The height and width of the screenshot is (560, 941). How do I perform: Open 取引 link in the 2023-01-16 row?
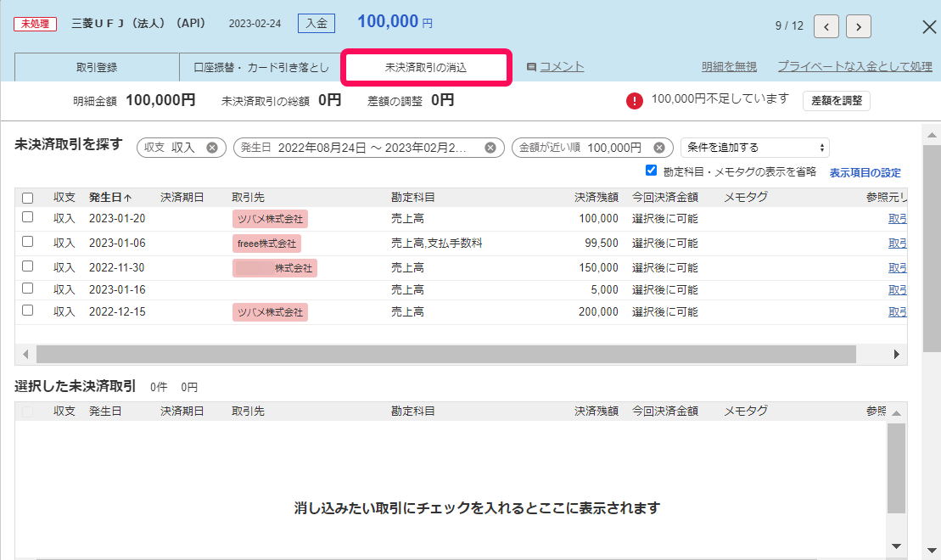pos(897,290)
